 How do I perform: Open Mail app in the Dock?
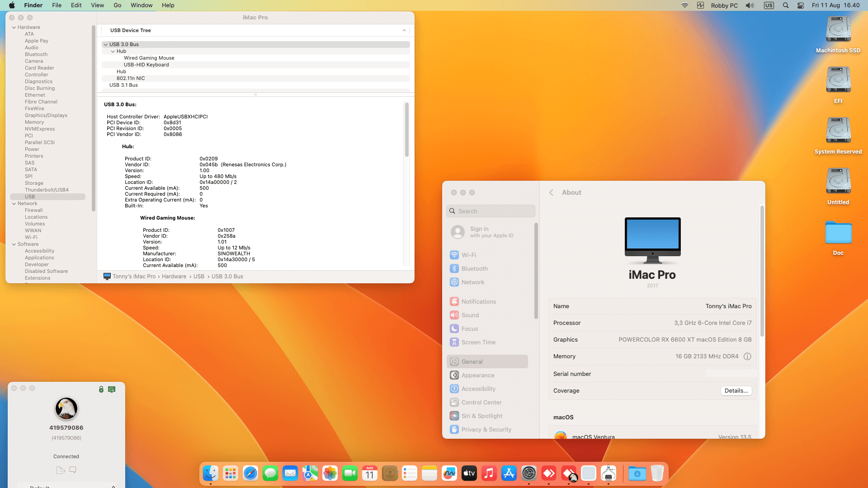tap(290, 473)
